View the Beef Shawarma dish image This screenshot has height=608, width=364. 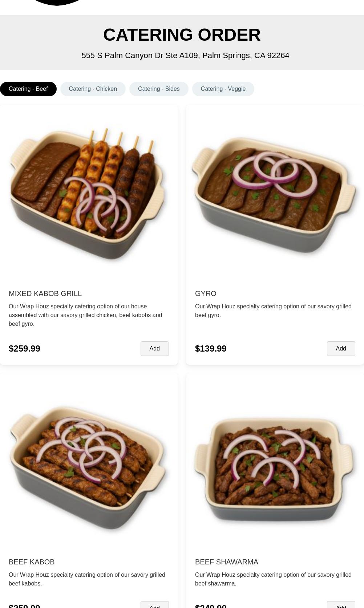pos(275,469)
